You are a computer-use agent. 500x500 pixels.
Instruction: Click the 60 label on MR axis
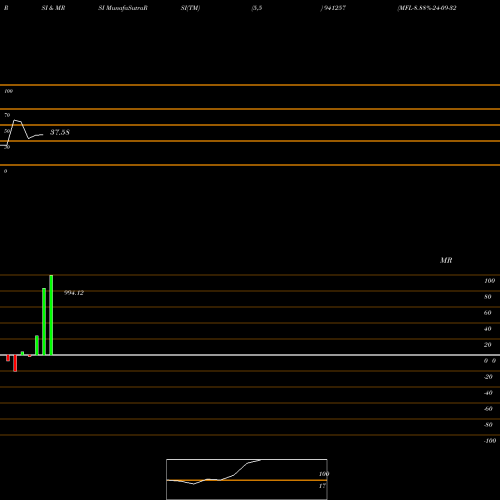pyautogui.click(x=488, y=313)
